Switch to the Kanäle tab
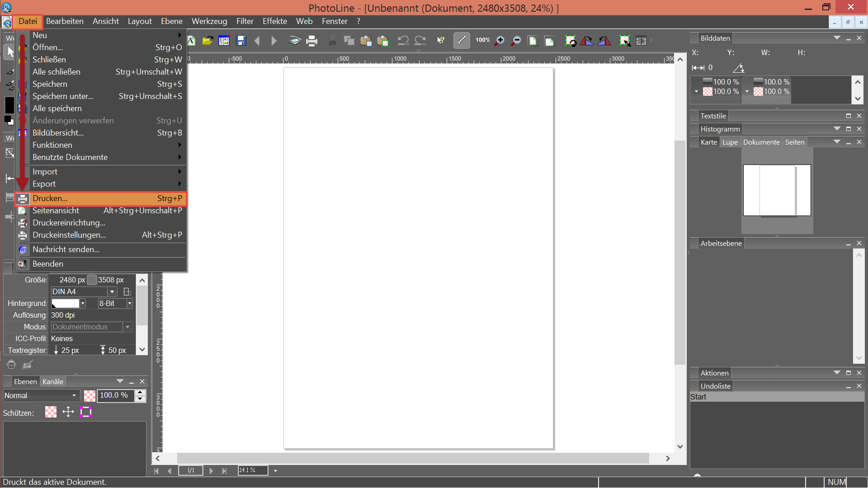Screen dimensions: 868x488 pos(53,381)
